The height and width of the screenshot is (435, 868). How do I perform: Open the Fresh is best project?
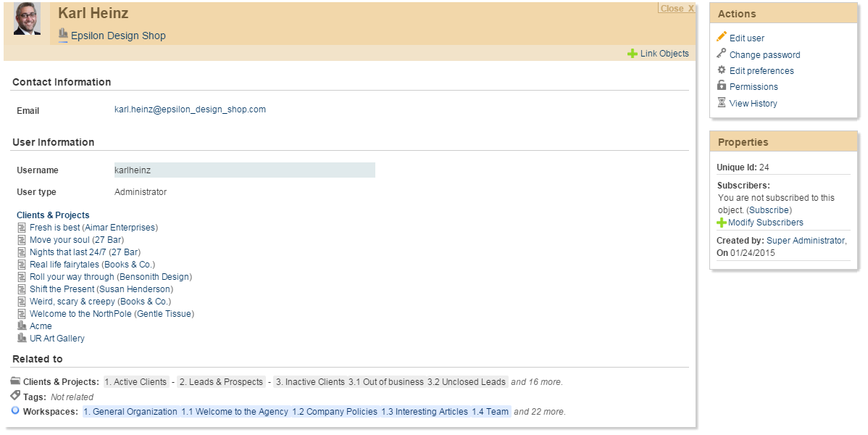55,228
